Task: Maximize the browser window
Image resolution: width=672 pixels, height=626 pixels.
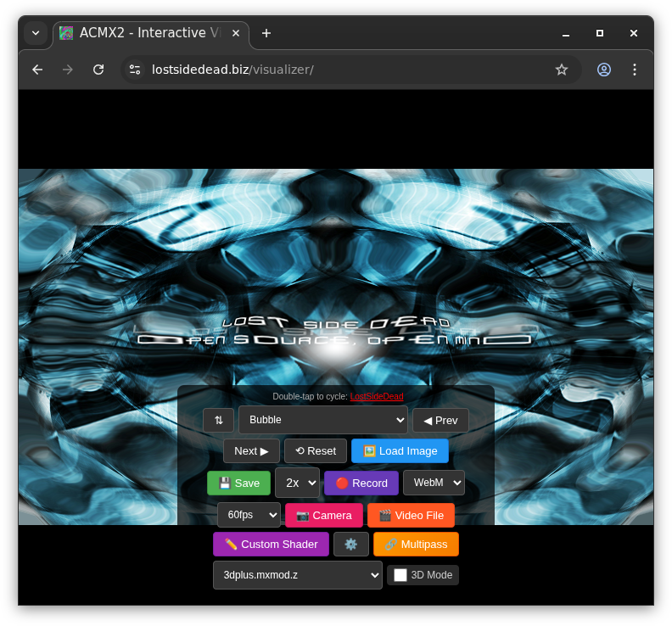Action: click(600, 33)
